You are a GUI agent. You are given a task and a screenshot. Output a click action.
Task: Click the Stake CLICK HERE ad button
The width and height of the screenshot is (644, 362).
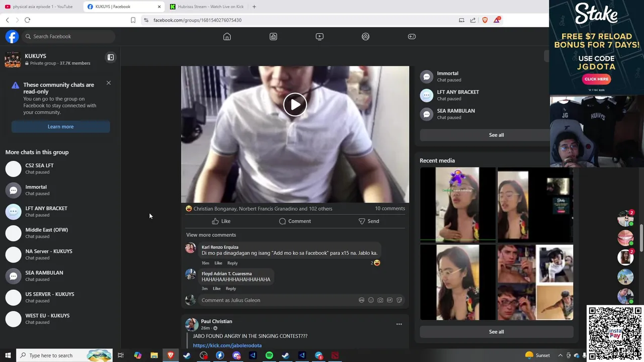(x=596, y=79)
